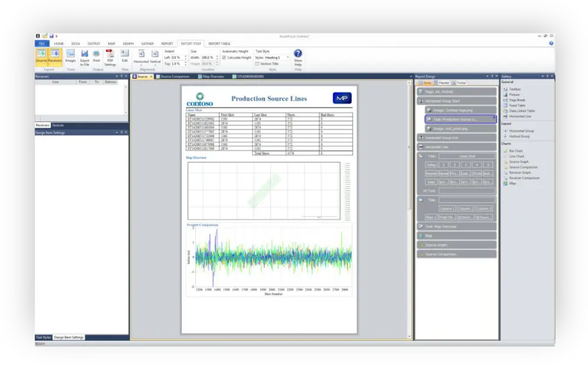Select the Header tab in Report Design
Image resolution: width=588 pixels, height=379 pixels.
(443, 83)
